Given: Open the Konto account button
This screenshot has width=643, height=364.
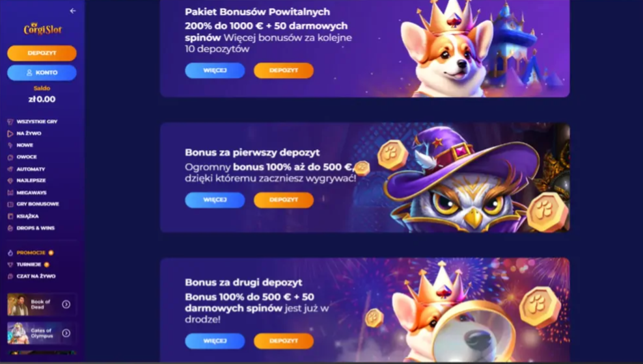Looking at the screenshot, I should [42, 72].
